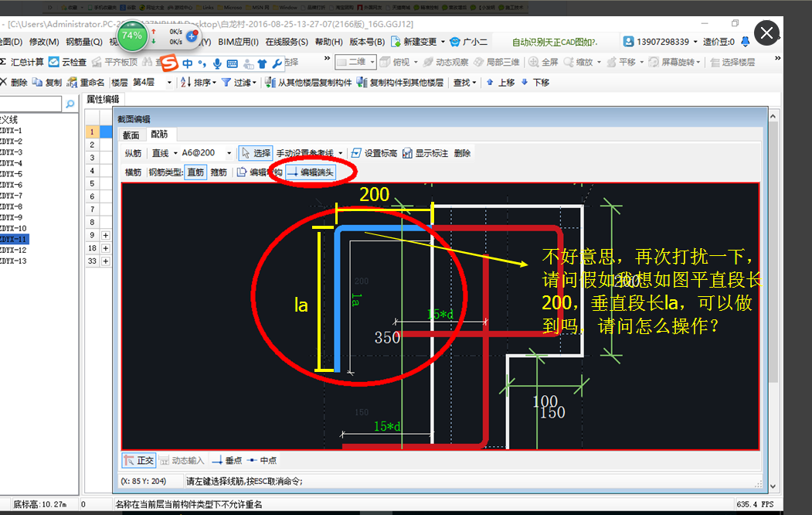Click 编辑弯钩 edit hook button
Viewport: 812px width, 515px height.
[x=260, y=172]
